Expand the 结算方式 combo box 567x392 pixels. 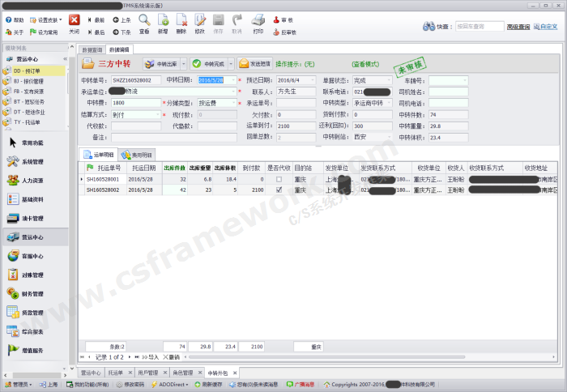tap(159, 115)
